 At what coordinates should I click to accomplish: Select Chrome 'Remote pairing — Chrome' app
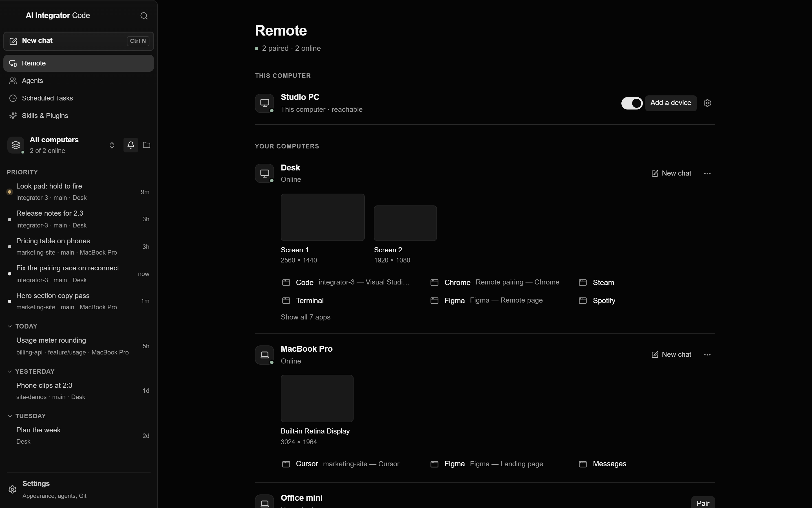point(495,283)
